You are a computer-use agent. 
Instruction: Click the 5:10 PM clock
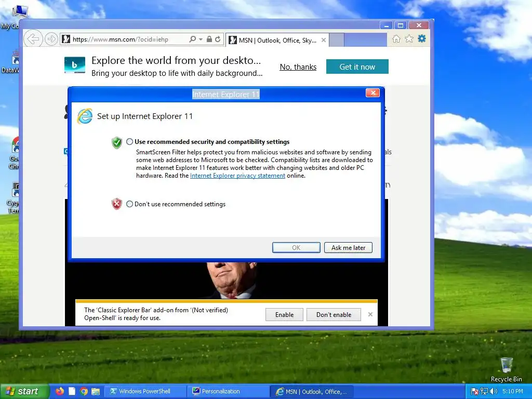(513, 391)
